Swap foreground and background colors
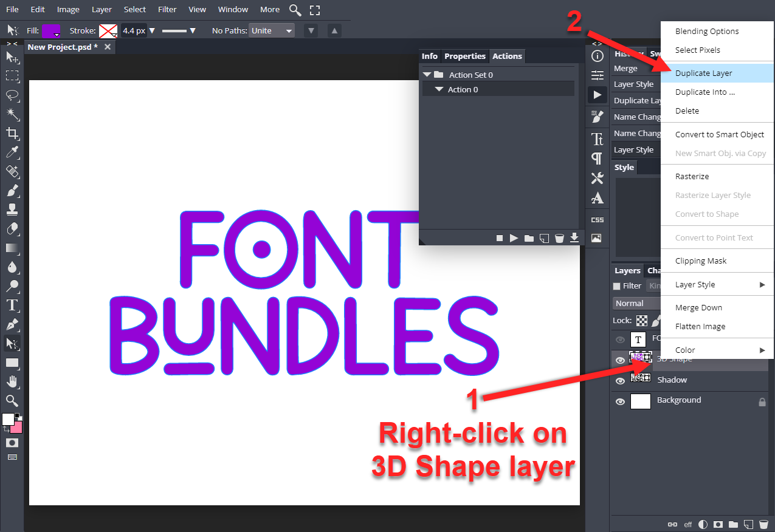 point(5,429)
